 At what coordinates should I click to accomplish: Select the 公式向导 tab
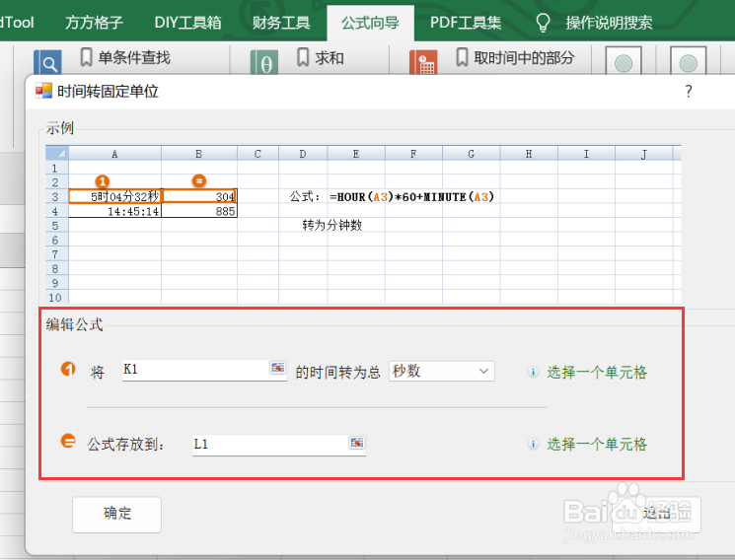click(370, 23)
